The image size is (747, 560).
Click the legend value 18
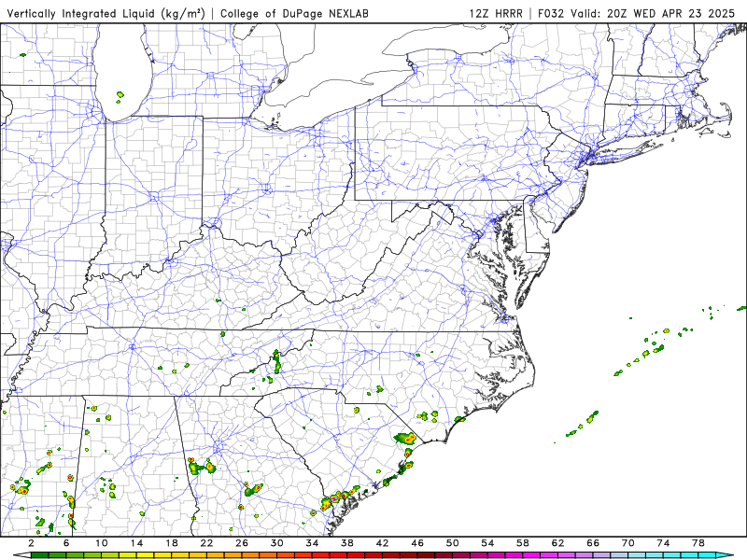pyautogui.click(x=172, y=543)
